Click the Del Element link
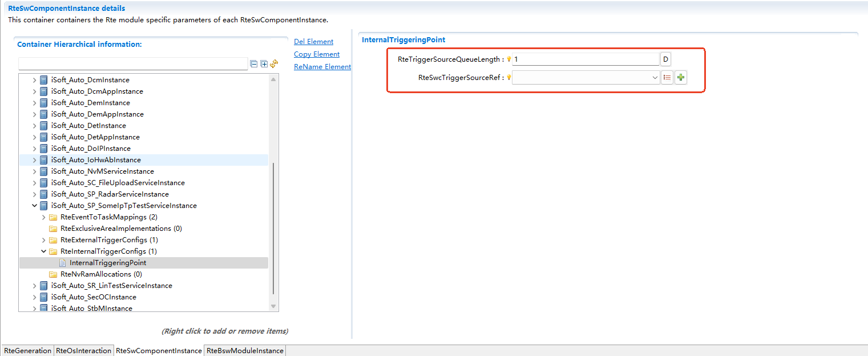868x356 pixels. tap(313, 42)
